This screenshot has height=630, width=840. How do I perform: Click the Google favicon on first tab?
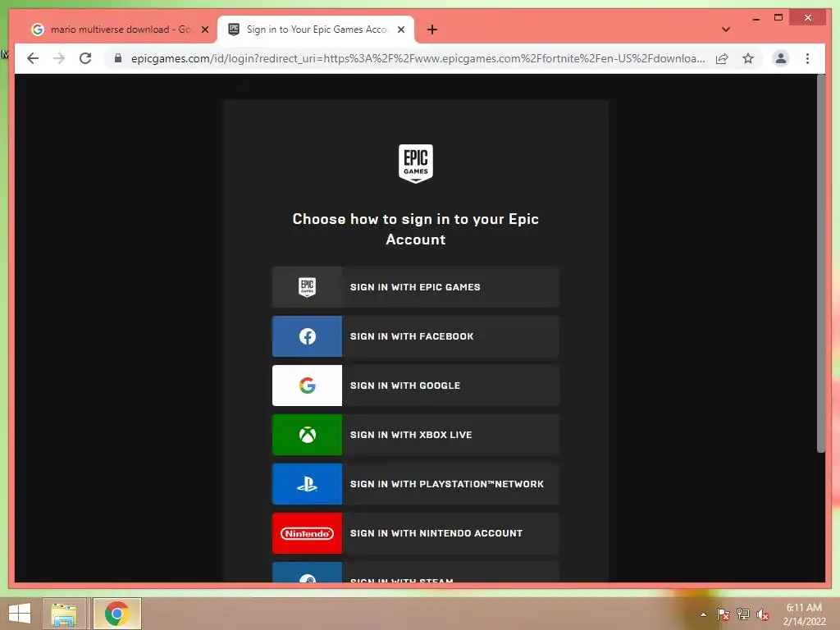pos(38,30)
